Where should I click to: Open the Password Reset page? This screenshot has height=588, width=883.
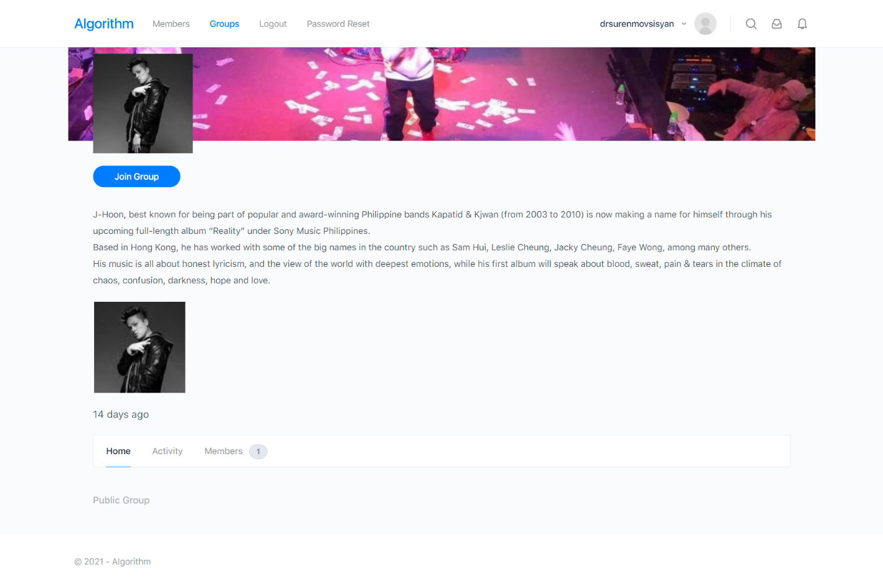338,24
